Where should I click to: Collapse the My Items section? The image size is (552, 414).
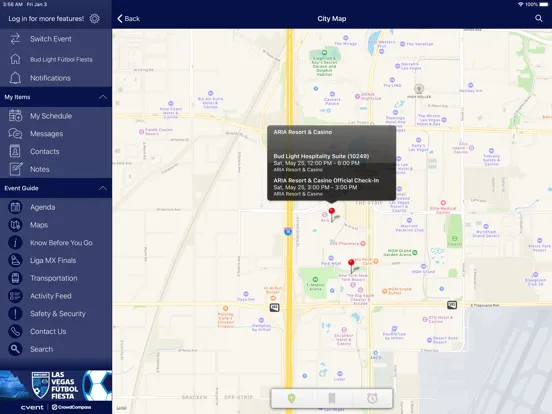(x=103, y=97)
